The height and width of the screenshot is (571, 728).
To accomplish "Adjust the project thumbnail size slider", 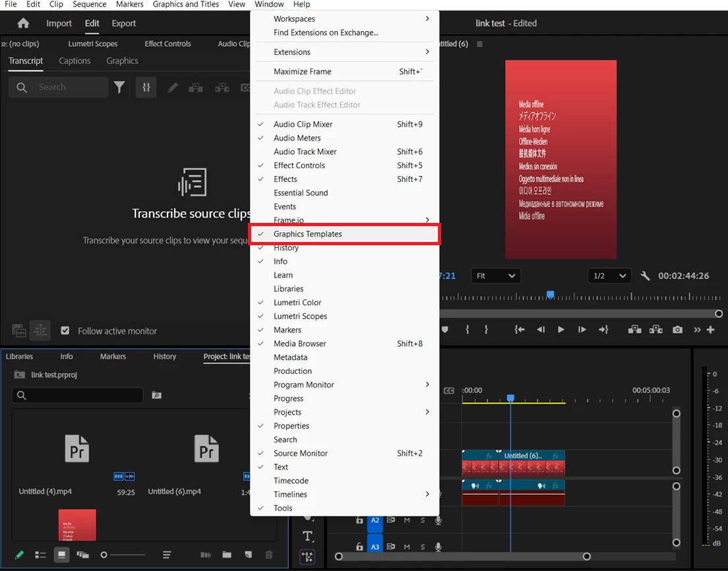I will pyautogui.click(x=123, y=555).
